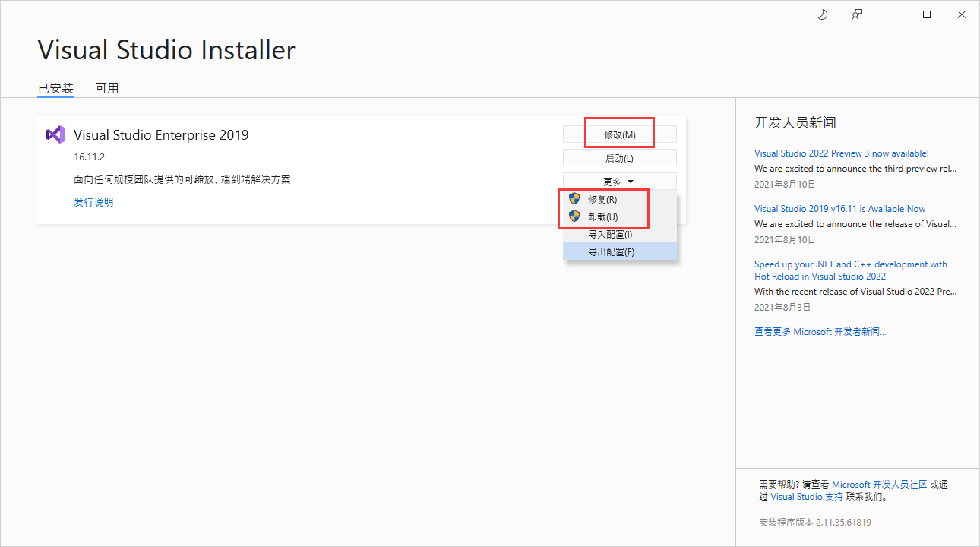Open the feedback icon in title bar

(x=857, y=14)
